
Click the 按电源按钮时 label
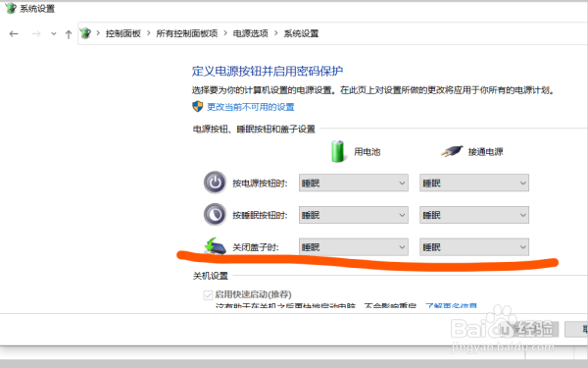(x=260, y=184)
